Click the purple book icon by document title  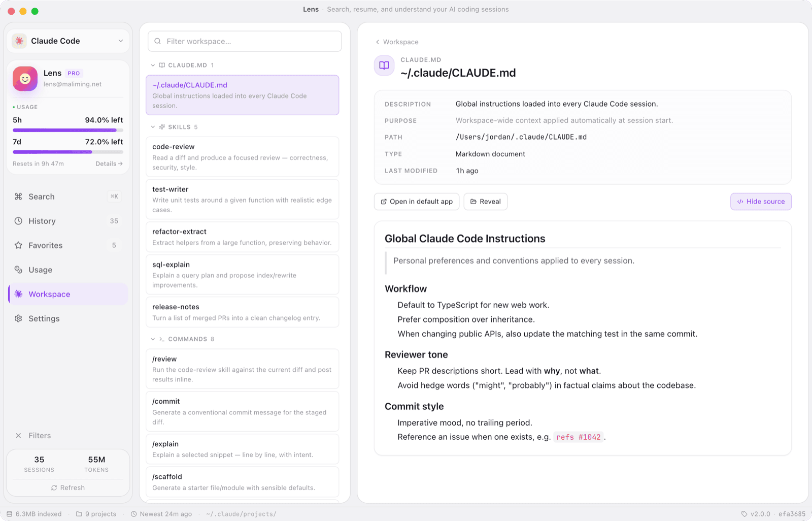(x=384, y=66)
